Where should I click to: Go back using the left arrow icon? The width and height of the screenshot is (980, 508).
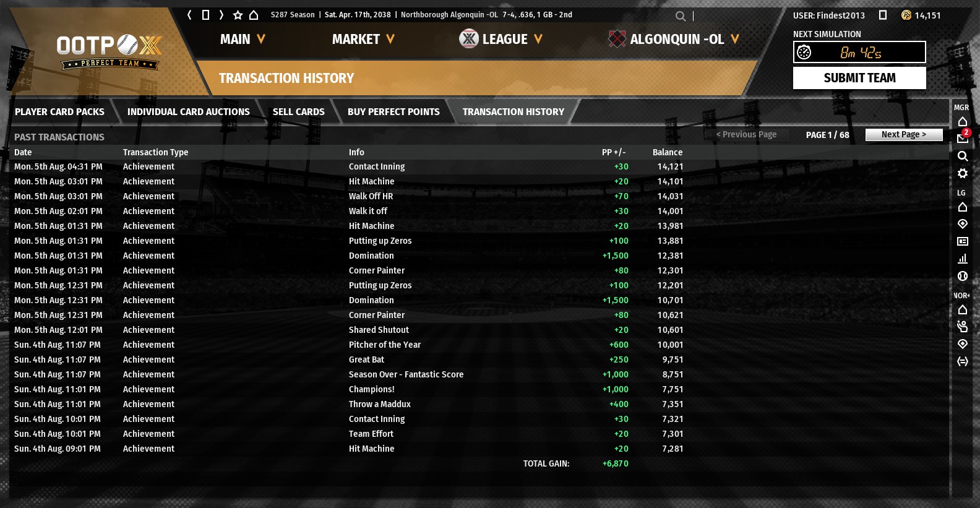point(189,15)
